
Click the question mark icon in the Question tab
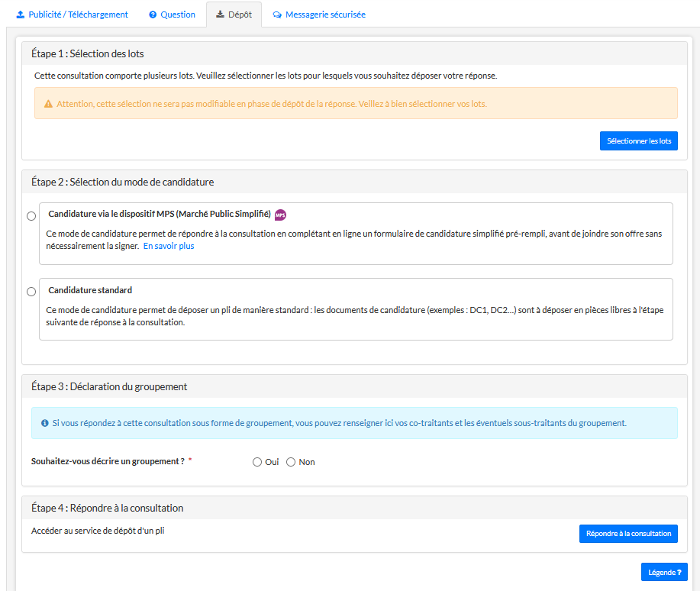[x=153, y=15]
